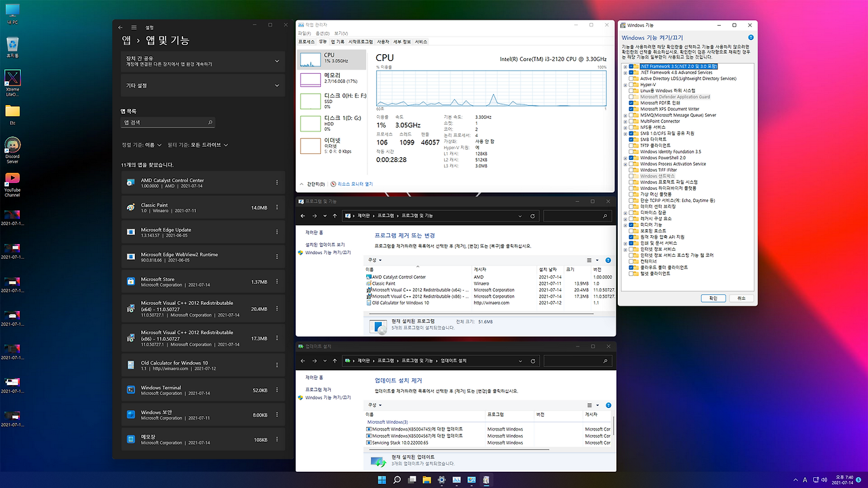Open File Explorer from the taskbar

[x=427, y=480]
